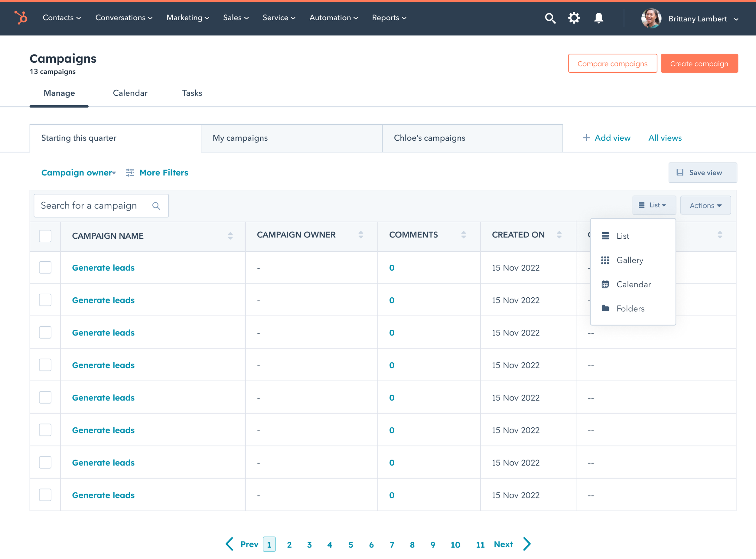The image size is (756, 559).
Task: Switch to the Tasks tab
Action: point(192,93)
